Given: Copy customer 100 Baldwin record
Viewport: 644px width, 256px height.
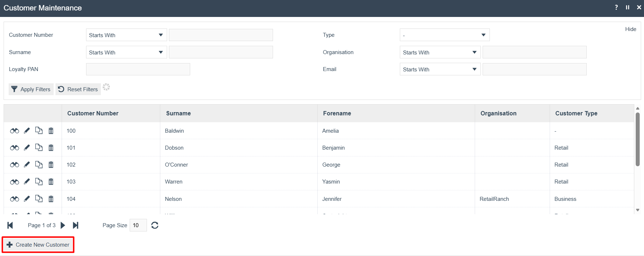Looking at the screenshot, I should pos(39,131).
